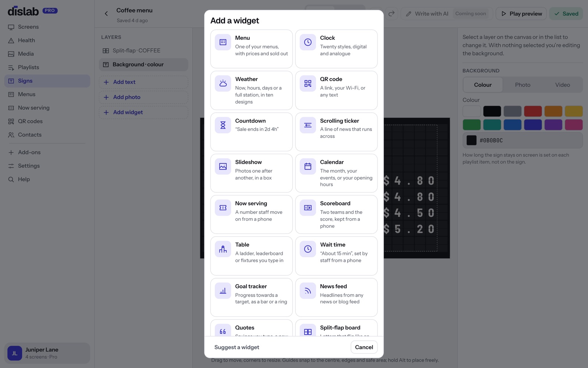Pick the yellow colour swatch
588x368 pixels.
[574, 111]
